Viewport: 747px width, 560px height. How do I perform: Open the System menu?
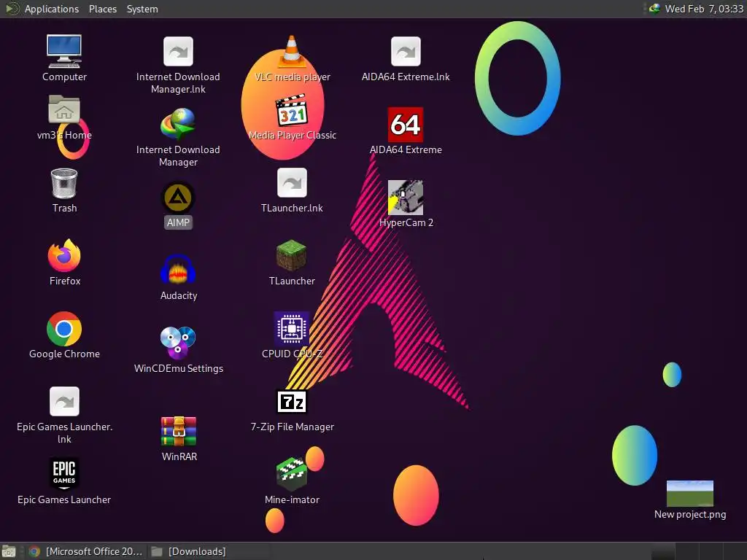pos(142,9)
